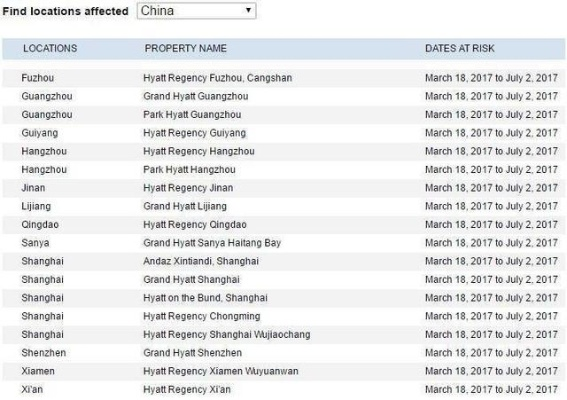Click the dropdown arrow beside China
Screen dimensions: 567x400
248,10
